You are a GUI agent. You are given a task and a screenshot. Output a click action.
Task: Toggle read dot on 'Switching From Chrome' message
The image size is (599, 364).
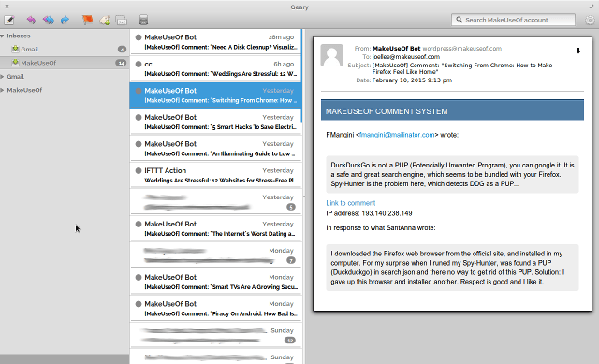[139, 91]
